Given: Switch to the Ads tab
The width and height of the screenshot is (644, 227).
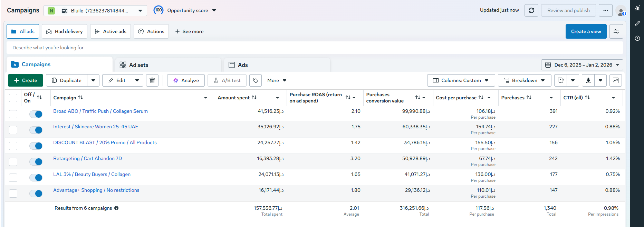Looking at the screenshot, I should pos(277,65).
